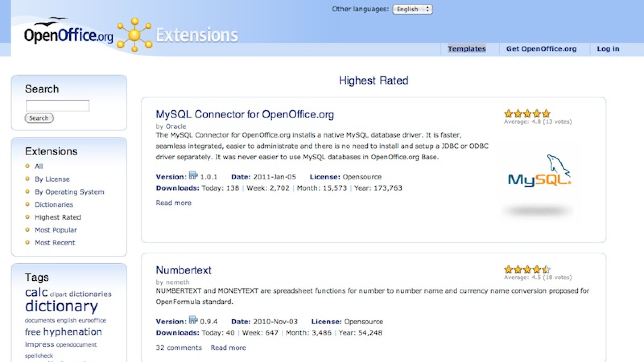Browse extensions By Operating System

pos(69,192)
